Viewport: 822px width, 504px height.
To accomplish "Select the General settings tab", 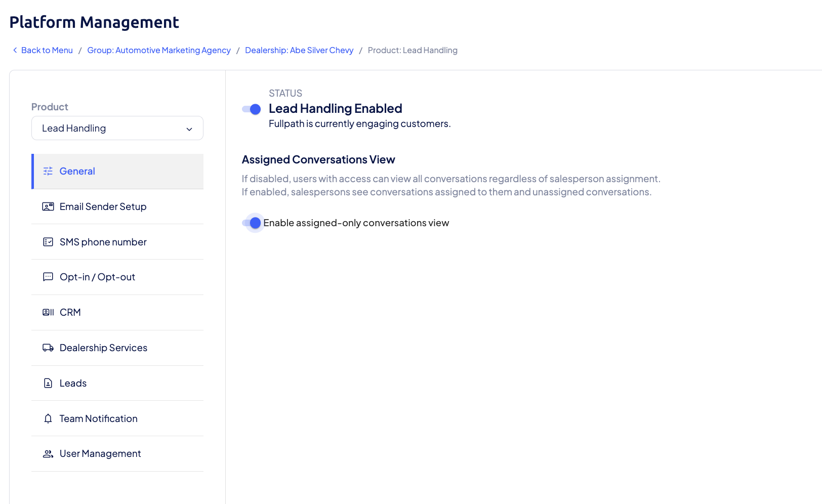I will click(x=117, y=171).
